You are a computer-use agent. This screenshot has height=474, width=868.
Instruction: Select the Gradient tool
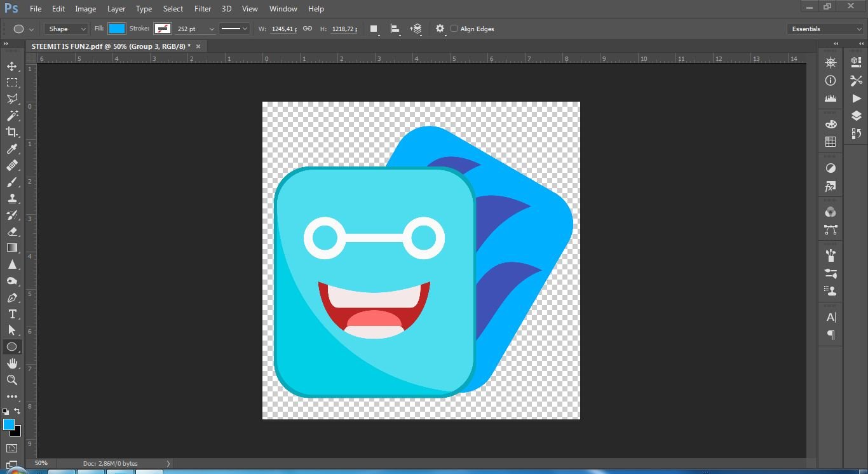(12, 248)
